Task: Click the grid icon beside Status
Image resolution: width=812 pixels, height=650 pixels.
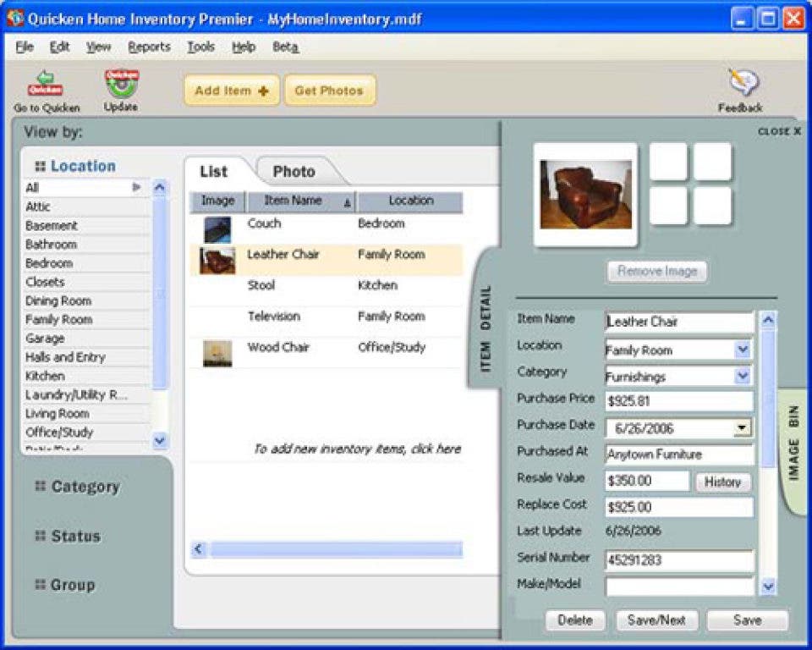Action: pos(41,536)
